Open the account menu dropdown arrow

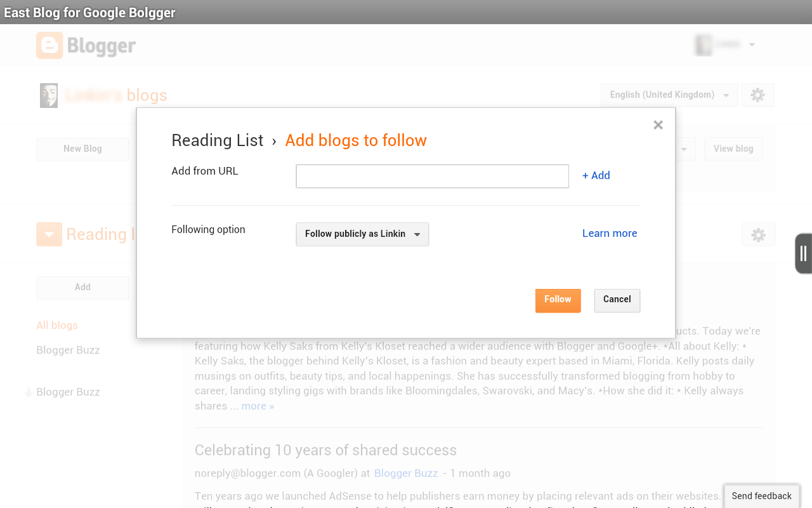click(x=752, y=45)
